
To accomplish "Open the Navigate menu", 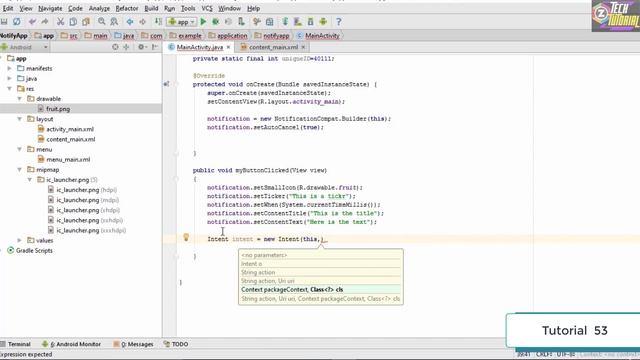I will (50, 8).
